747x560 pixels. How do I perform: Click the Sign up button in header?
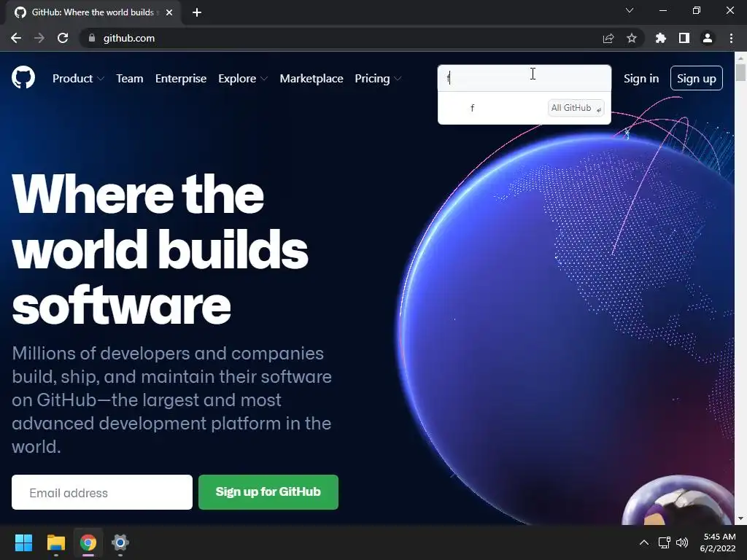(697, 78)
